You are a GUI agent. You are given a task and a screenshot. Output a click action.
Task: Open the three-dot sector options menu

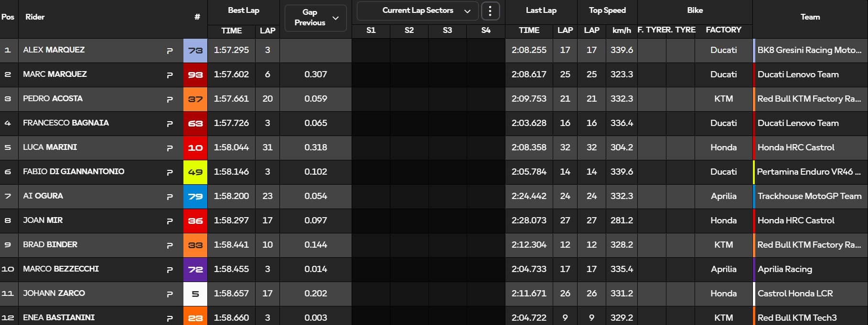pyautogui.click(x=490, y=11)
